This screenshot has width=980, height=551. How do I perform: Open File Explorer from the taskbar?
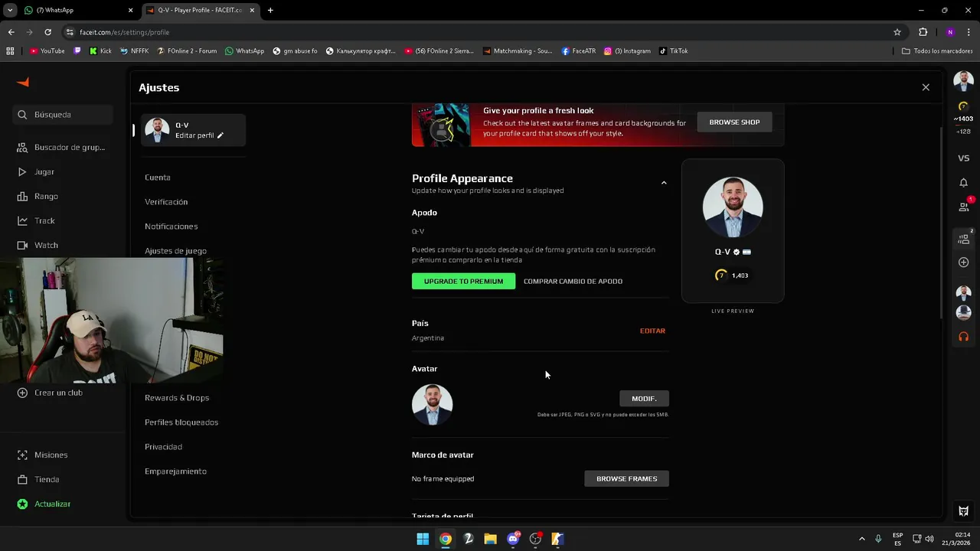(490, 539)
